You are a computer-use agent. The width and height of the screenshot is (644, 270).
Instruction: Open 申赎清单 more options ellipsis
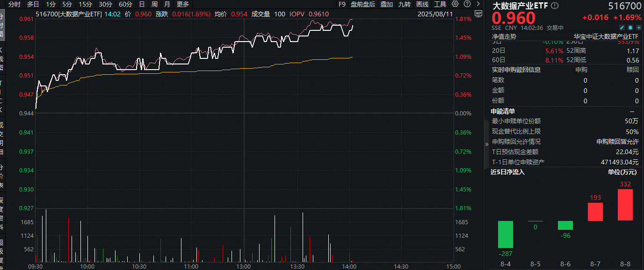point(632,111)
